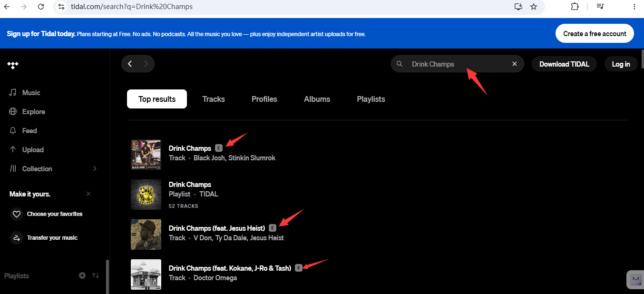Image resolution: width=644 pixels, height=294 pixels.
Task: Open Drink Champs track by Black Josh
Action: pos(190,148)
